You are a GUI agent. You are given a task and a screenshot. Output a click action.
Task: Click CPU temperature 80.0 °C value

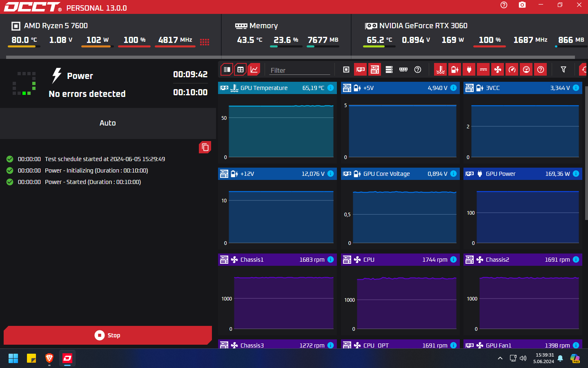point(24,40)
